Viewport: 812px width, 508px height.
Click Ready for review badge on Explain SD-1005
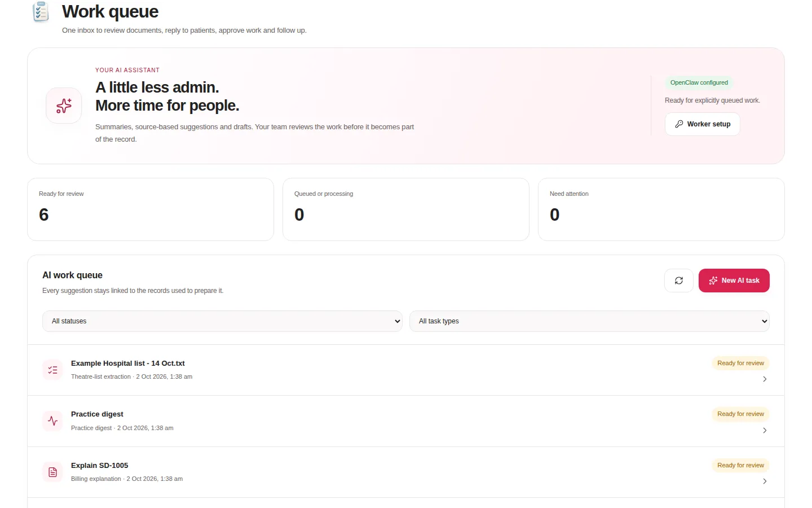[x=740, y=466]
